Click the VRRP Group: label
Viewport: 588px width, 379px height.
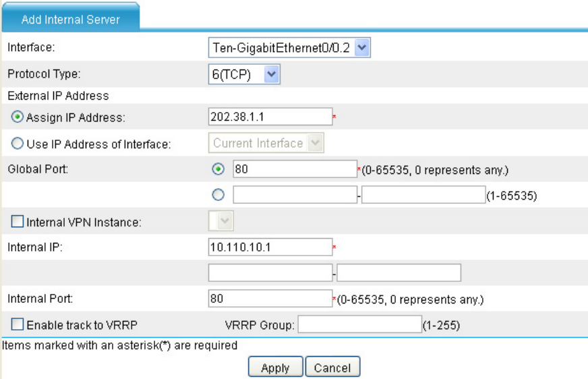tap(260, 324)
